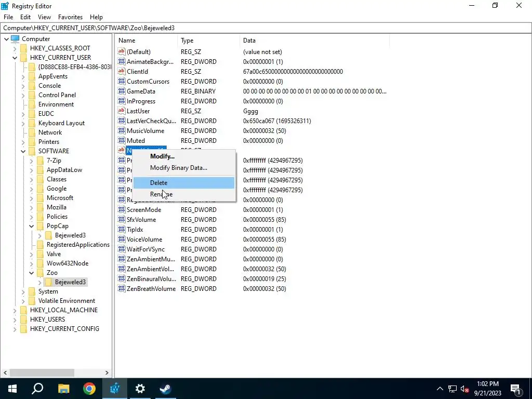Launch Google Chrome from the taskbar
The image size is (532, 399).
(x=89, y=389)
